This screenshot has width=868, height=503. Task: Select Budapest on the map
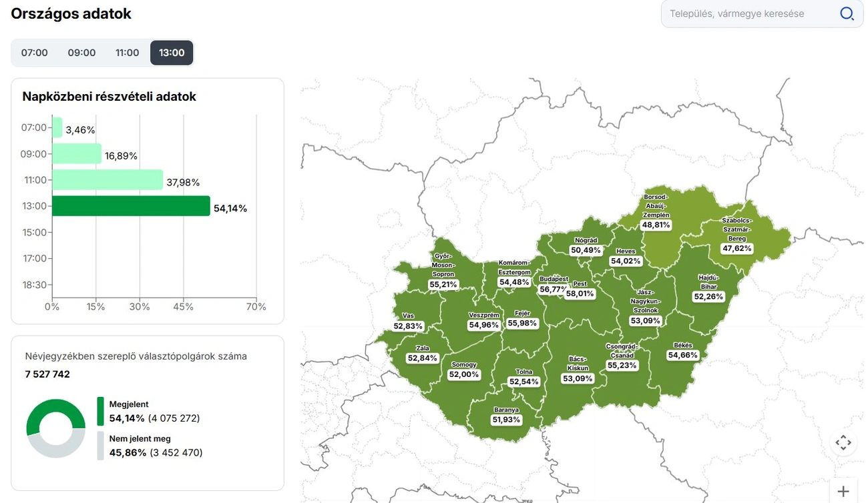(554, 284)
